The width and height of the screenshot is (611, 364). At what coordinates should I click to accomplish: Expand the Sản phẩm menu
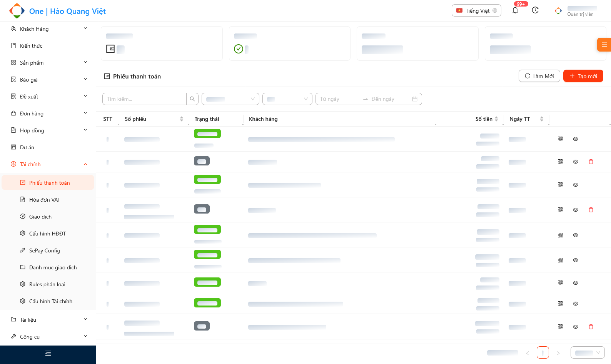[48, 63]
